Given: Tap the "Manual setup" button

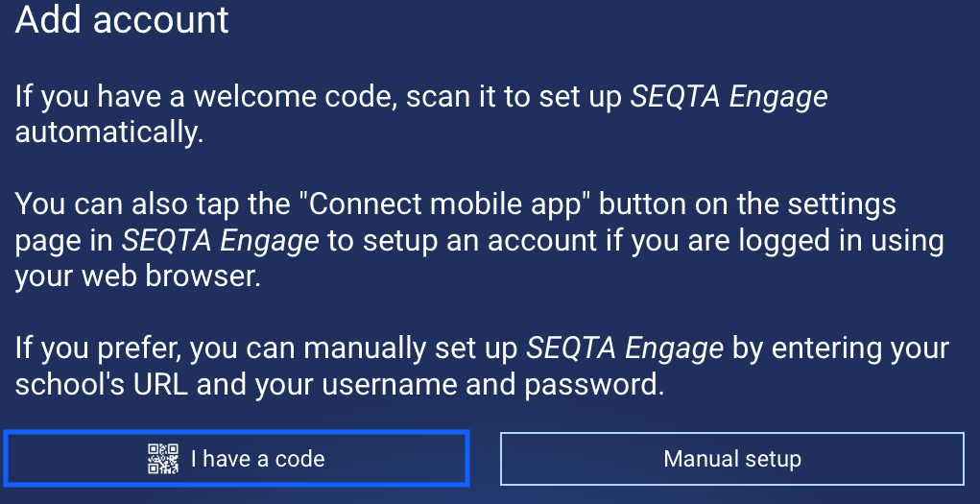Looking at the screenshot, I should pos(731,459).
